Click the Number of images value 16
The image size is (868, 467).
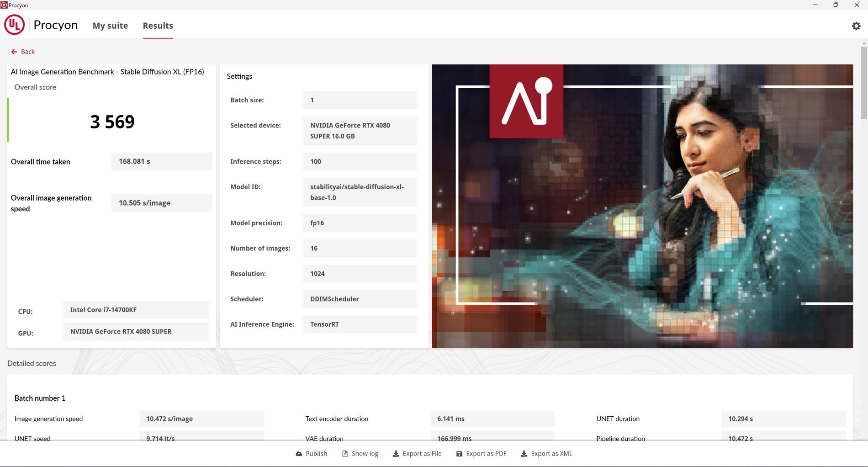tap(360, 248)
